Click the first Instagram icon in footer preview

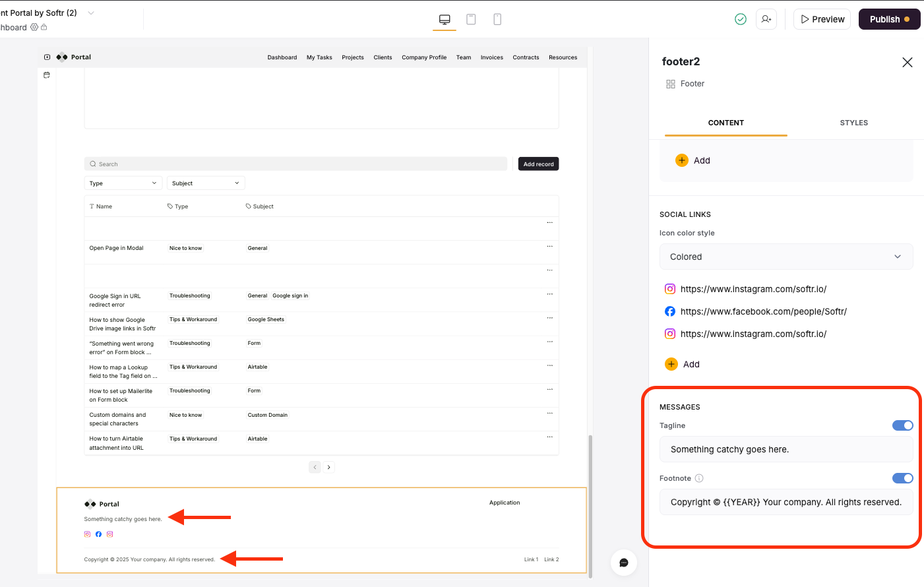point(87,534)
